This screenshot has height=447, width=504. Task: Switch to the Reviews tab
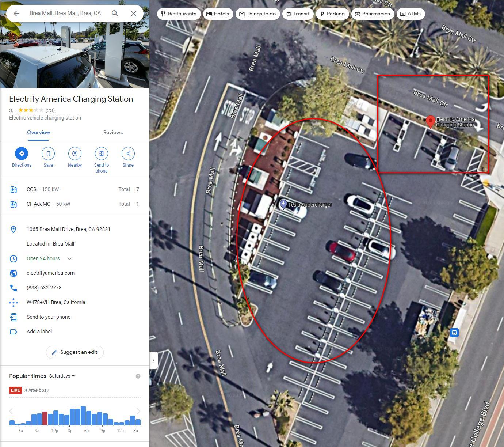click(x=113, y=132)
